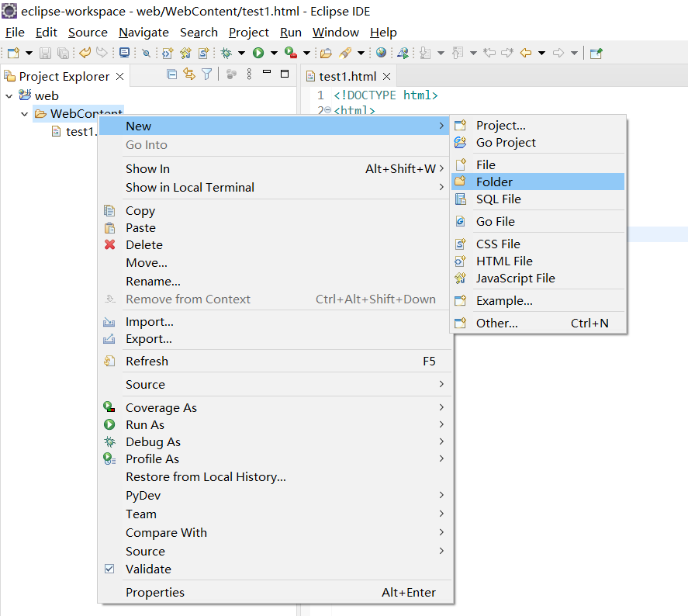
Task: Click Refresh in the context menu
Action: tap(275, 361)
